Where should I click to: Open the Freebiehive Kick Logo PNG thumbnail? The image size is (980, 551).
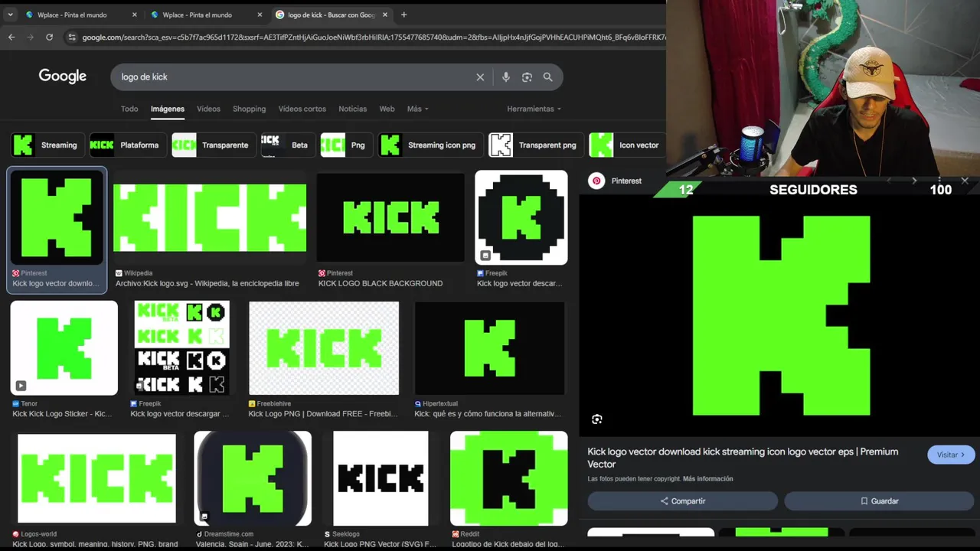point(324,348)
